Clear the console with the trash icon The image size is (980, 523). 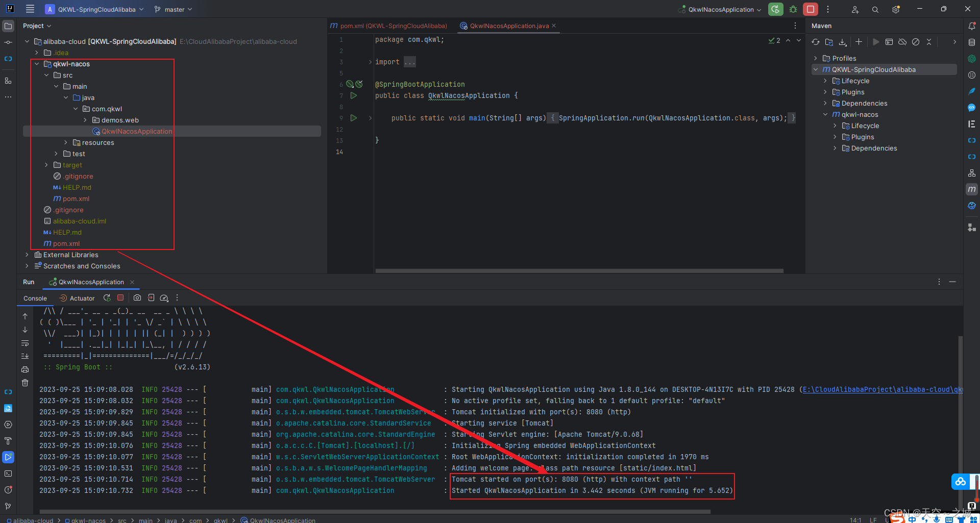25,383
